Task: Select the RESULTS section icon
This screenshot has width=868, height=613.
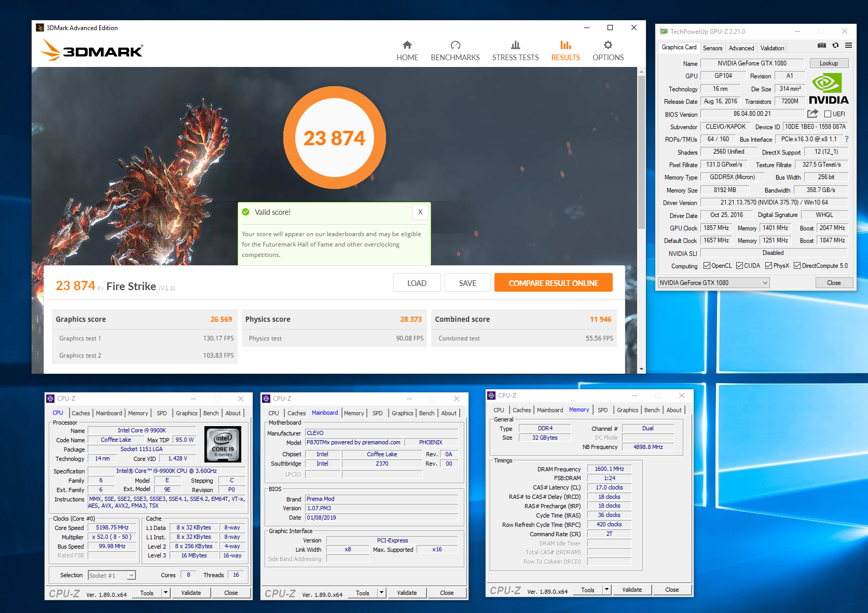Action: point(566,45)
